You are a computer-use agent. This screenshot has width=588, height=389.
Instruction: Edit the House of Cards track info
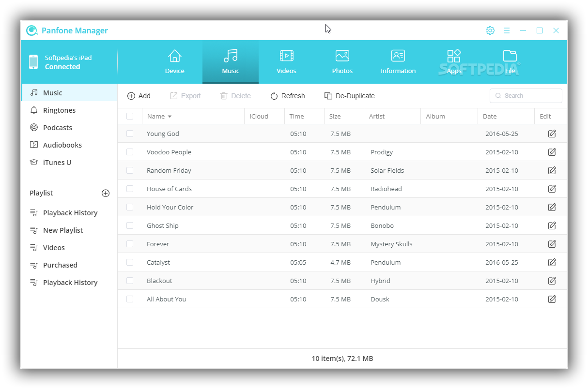(552, 189)
